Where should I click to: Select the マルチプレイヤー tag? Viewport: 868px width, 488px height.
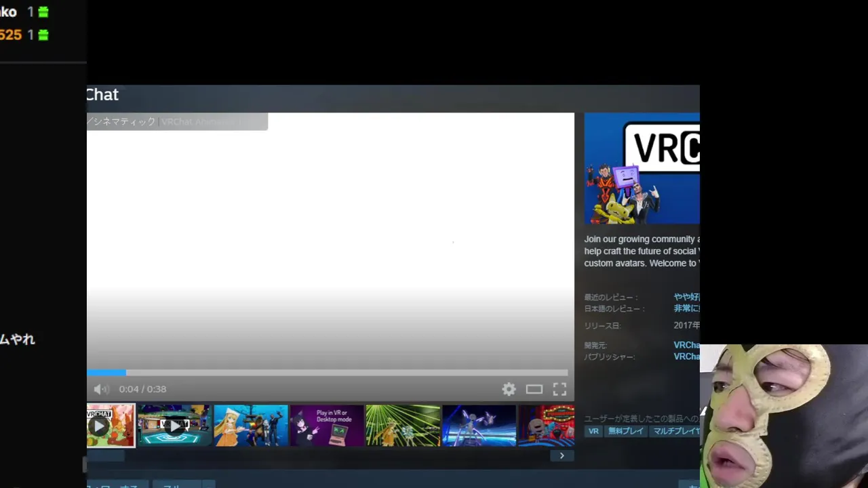coord(675,431)
